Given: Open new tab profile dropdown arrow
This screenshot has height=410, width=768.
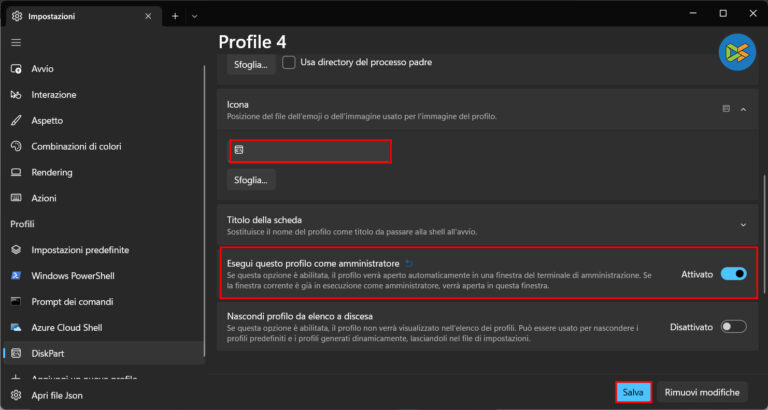Looking at the screenshot, I should click(x=194, y=16).
